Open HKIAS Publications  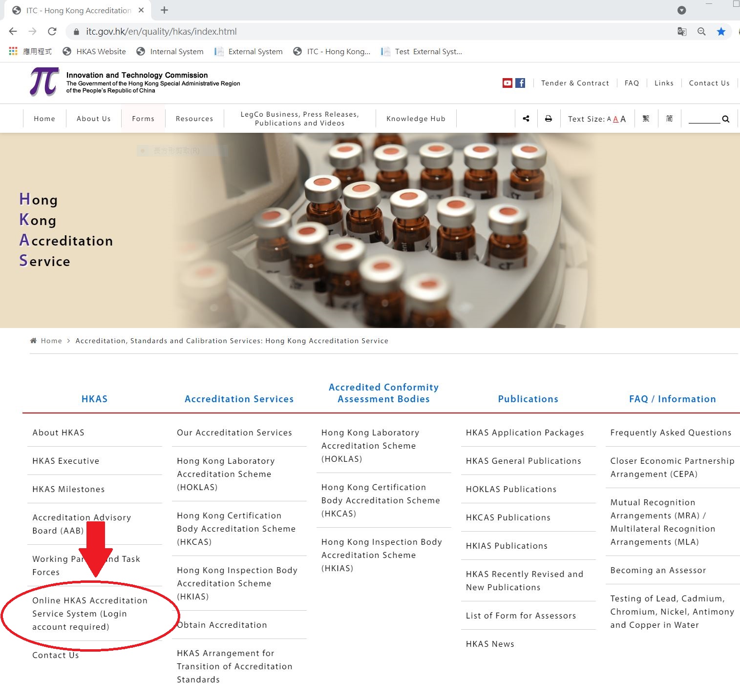(x=507, y=546)
